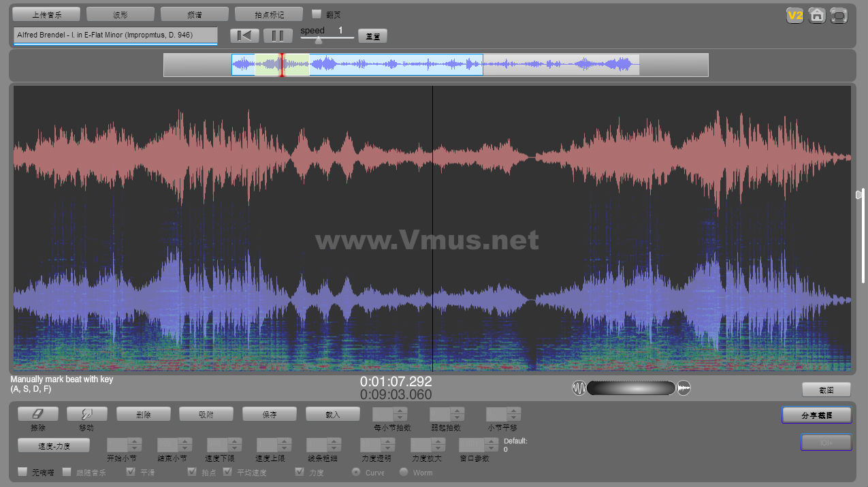Click the 每小节拍数 beats-per-bar stepper
868x487 pixels.
pos(390,413)
